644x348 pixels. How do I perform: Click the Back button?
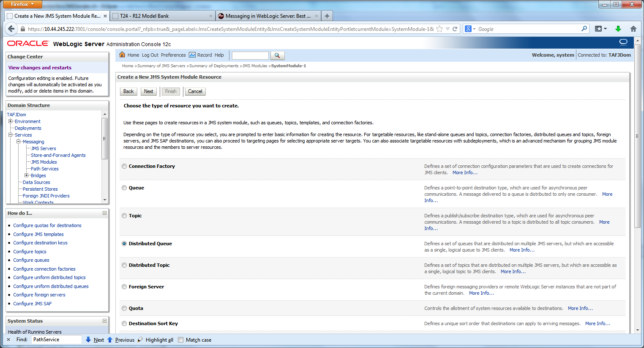pos(128,91)
